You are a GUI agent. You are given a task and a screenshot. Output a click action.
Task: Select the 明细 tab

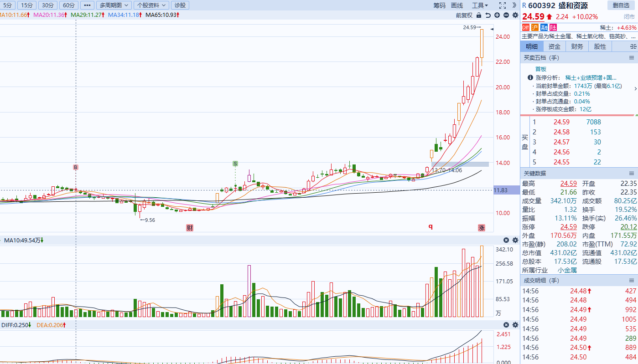click(x=532, y=46)
